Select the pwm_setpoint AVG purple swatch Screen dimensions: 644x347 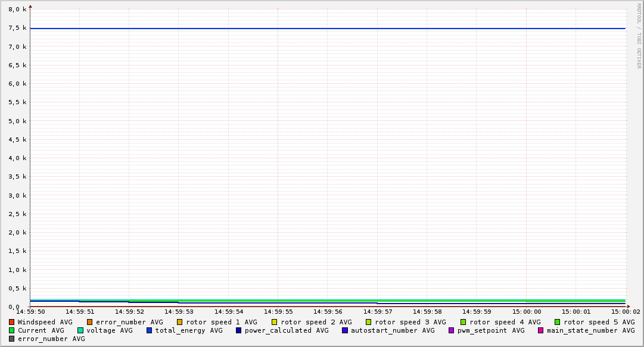click(x=451, y=330)
